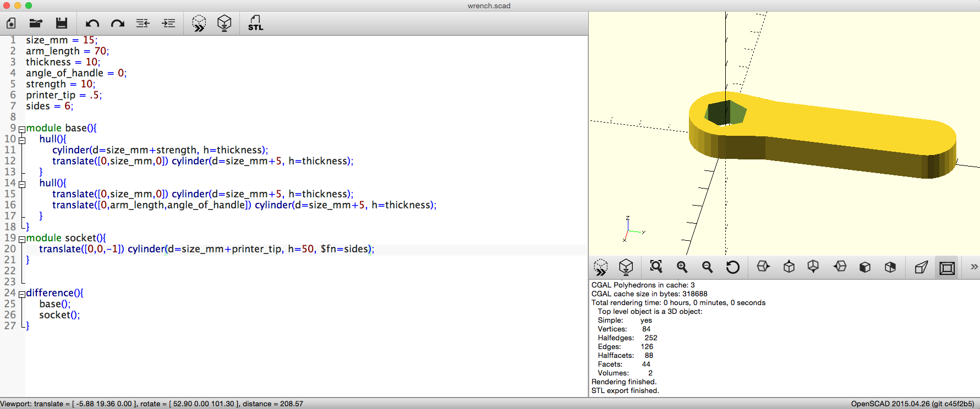Image resolution: width=980 pixels, height=409 pixels.
Task: Click the Redo arrow icon
Action: coord(117,23)
